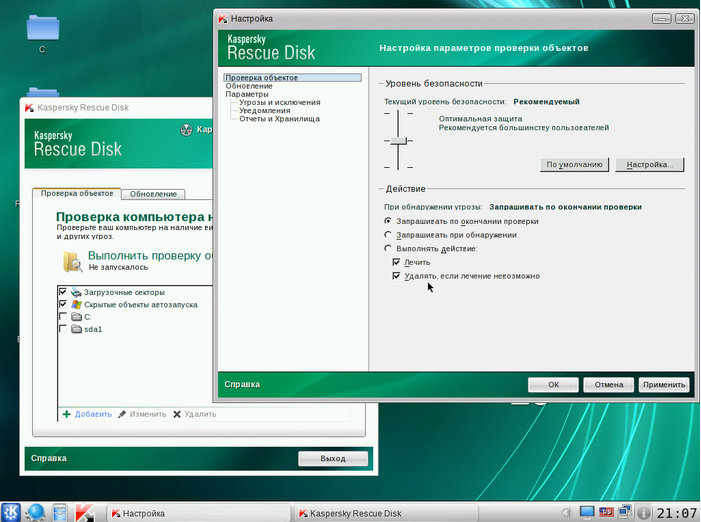This screenshot has width=701, height=522.
Task: Check the C: checkbox in scan list
Action: pos(63,316)
